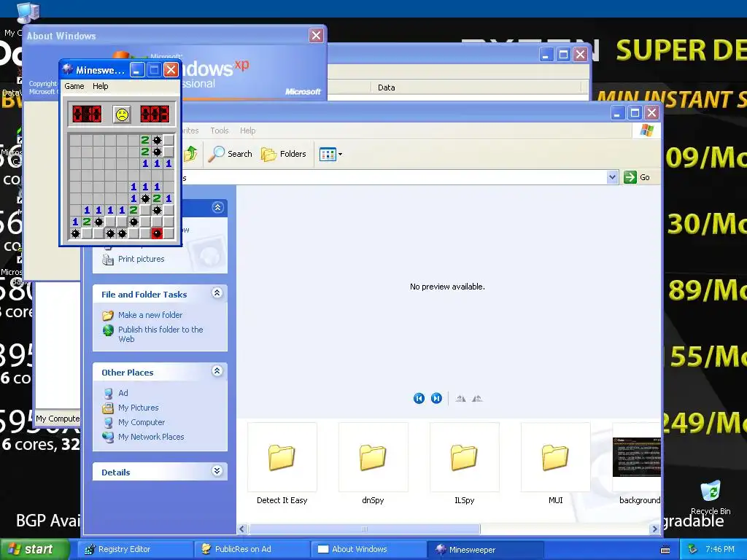
Task: Open the Game menu in Minesweeper
Action: 74,86
